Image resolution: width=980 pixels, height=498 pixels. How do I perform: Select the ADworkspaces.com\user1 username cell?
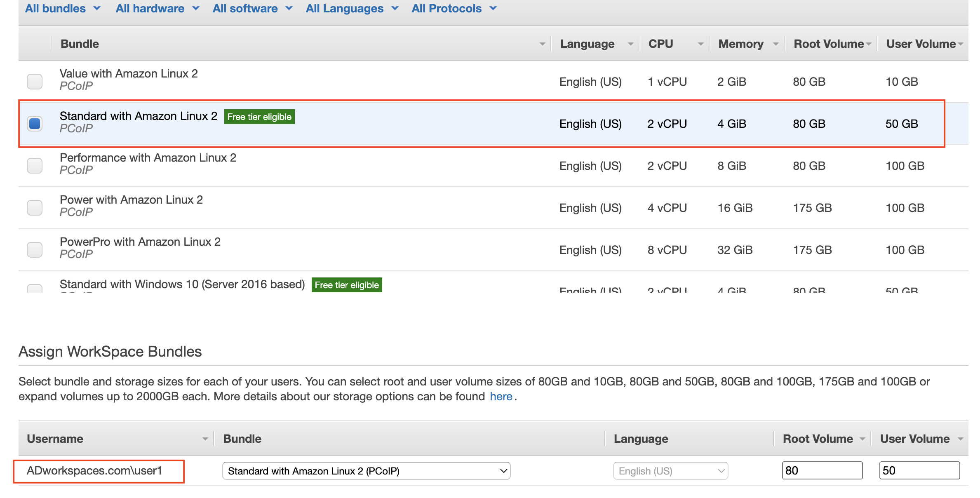tap(94, 470)
